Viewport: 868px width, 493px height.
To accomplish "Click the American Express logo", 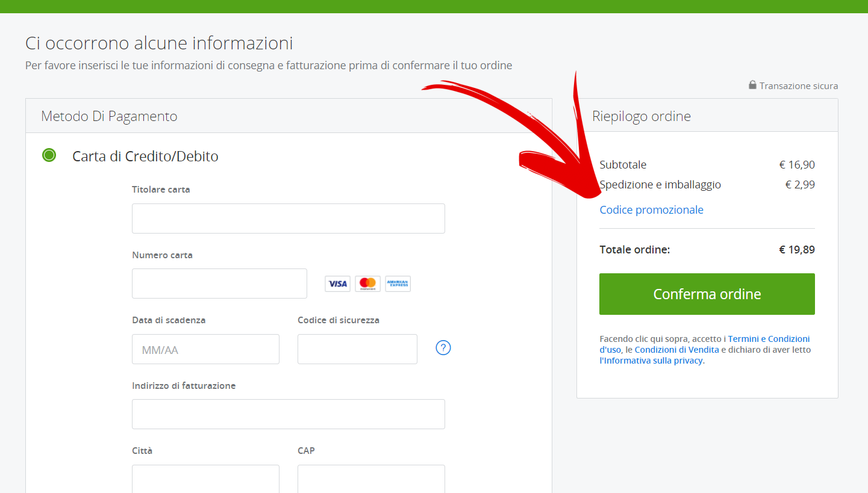I will tap(398, 284).
